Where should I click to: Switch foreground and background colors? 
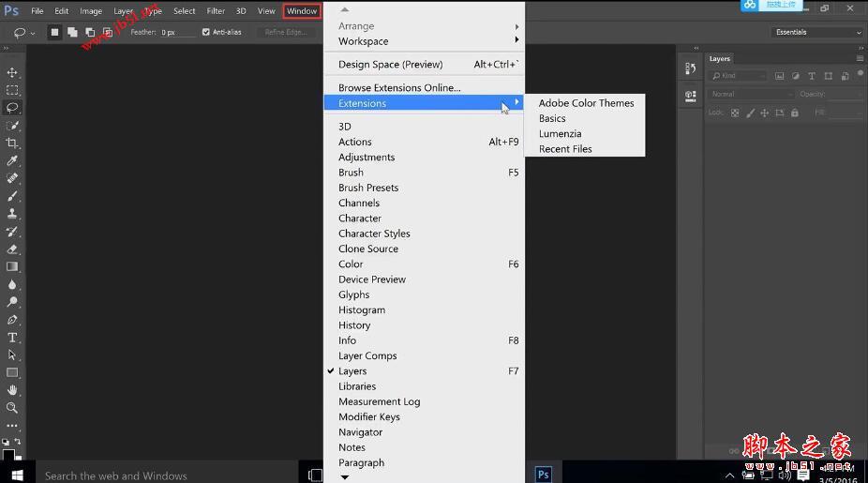click(18, 441)
